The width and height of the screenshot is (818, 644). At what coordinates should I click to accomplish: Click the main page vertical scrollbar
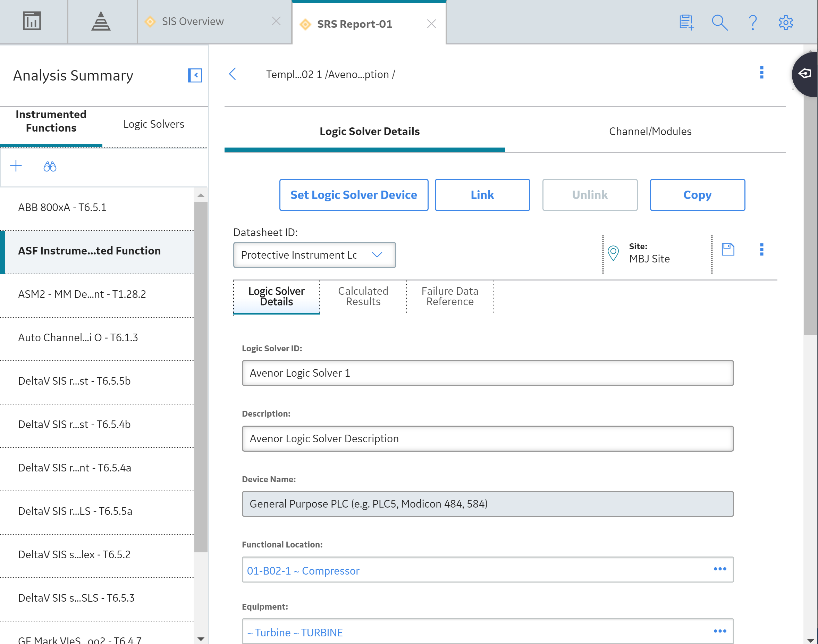[810, 196]
